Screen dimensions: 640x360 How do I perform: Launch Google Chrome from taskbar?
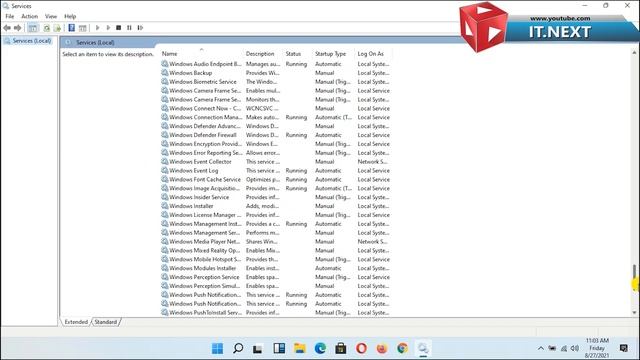(402, 348)
